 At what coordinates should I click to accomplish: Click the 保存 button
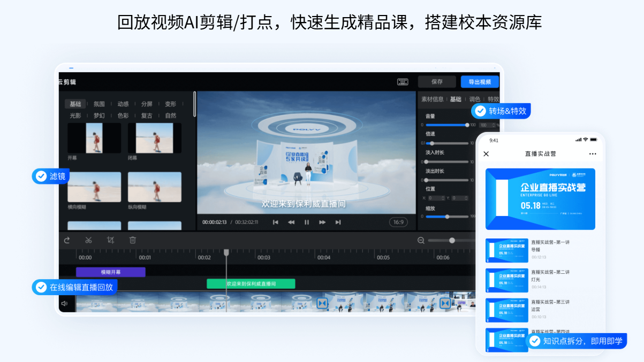[437, 82]
